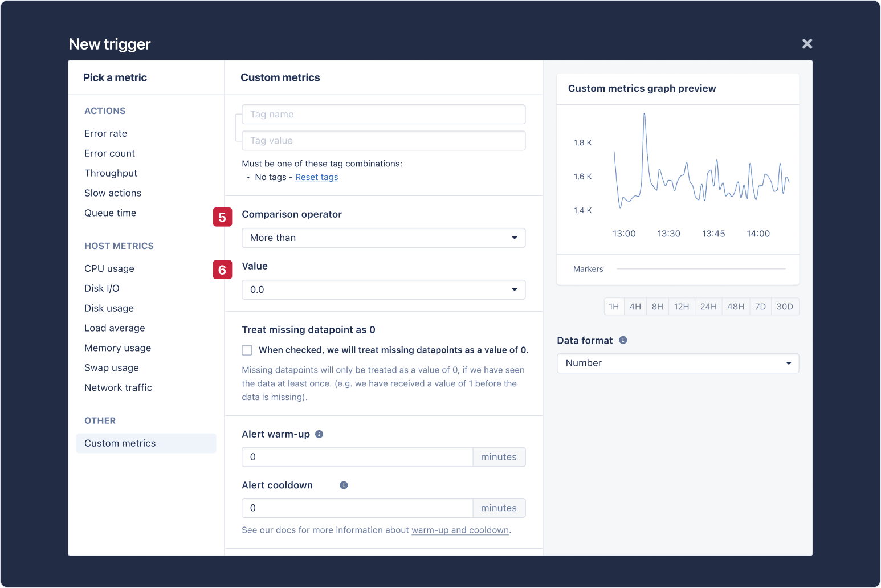Close the New trigger dialog
Image resolution: width=881 pixels, height=588 pixels.
(807, 44)
